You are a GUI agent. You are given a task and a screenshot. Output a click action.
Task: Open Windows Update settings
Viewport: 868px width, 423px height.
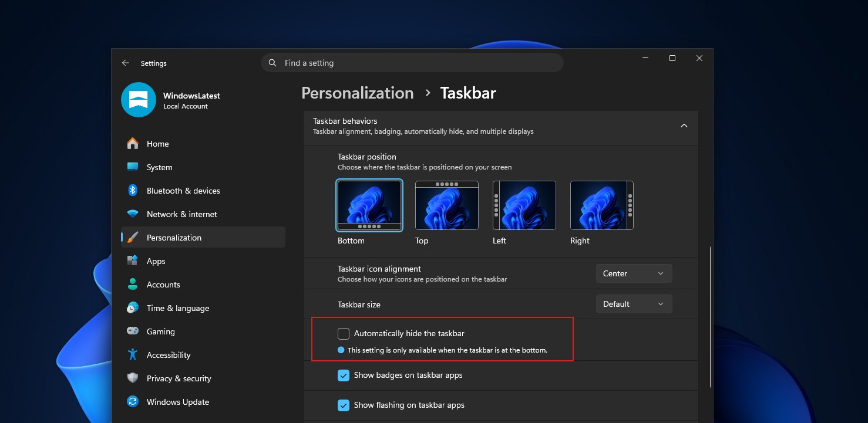[203, 402]
